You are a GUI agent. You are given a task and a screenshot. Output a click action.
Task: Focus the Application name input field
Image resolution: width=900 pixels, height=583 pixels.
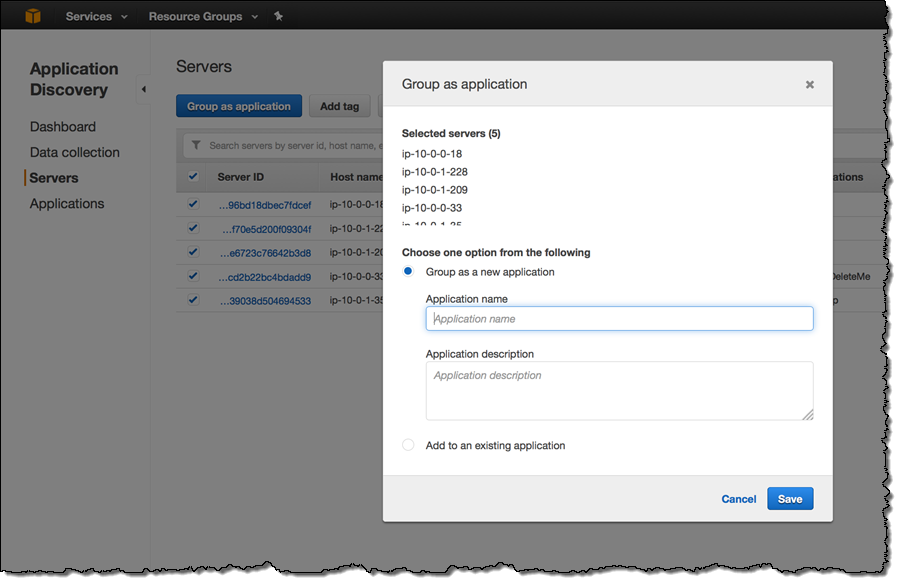coord(619,319)
